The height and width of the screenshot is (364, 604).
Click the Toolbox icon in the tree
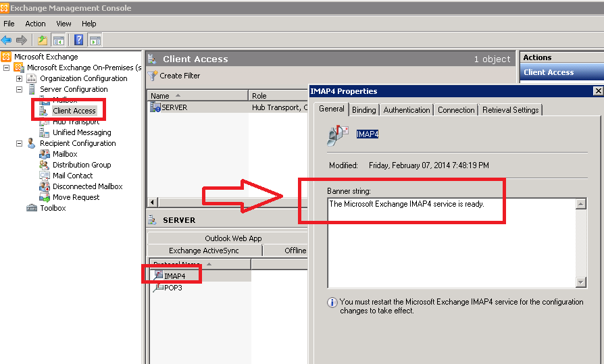tap(32, 208)
